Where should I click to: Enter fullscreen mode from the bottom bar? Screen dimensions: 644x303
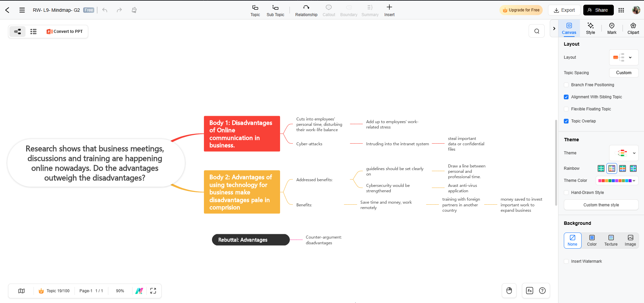coord(153,291)
